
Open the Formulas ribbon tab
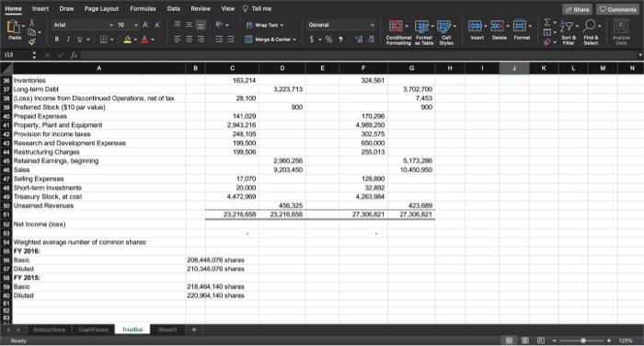143,8
